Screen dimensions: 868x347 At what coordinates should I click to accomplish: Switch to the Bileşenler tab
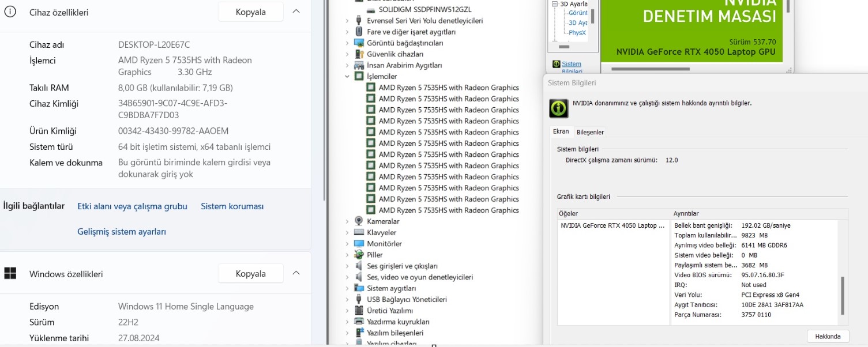click(x=591, y=132)
